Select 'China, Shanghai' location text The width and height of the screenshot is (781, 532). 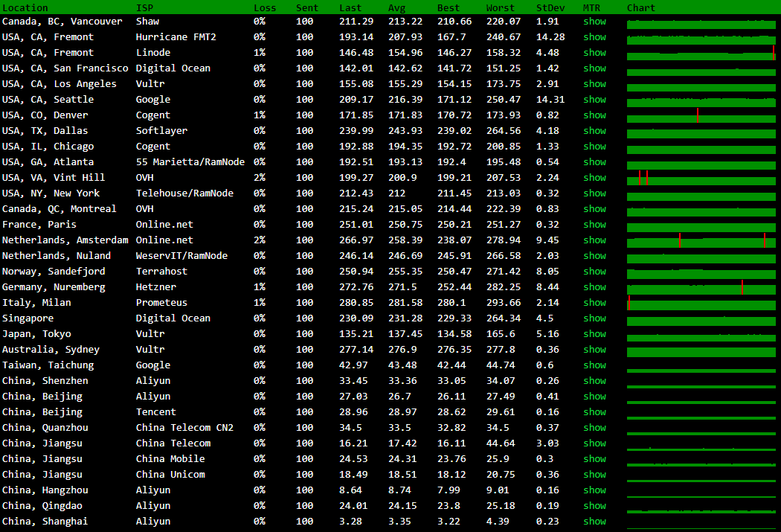[x=45, y=522]
